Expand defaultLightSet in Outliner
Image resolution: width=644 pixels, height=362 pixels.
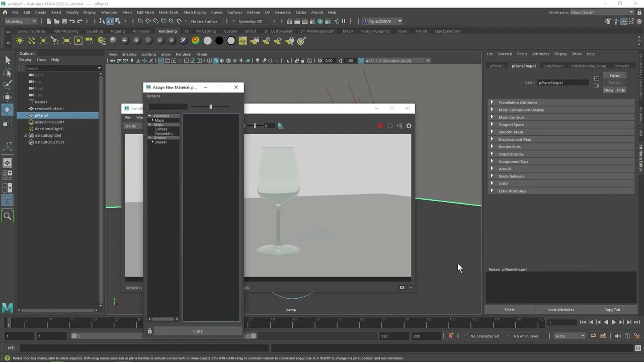tap(25, 135)
